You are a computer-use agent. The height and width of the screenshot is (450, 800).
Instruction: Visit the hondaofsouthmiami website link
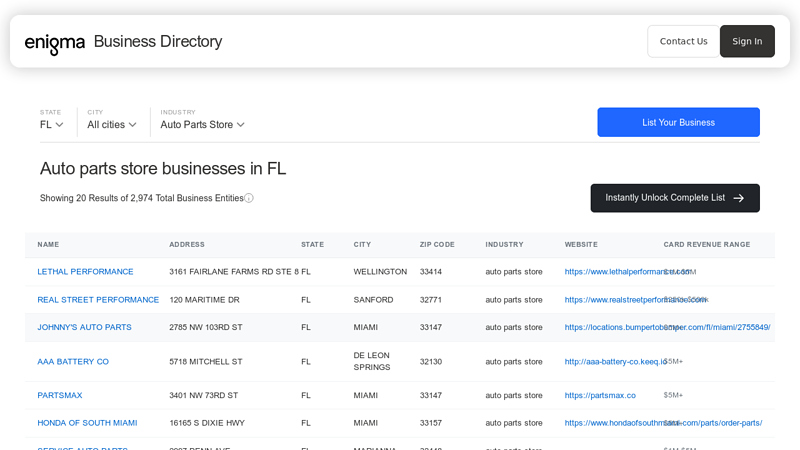(663, 422)
